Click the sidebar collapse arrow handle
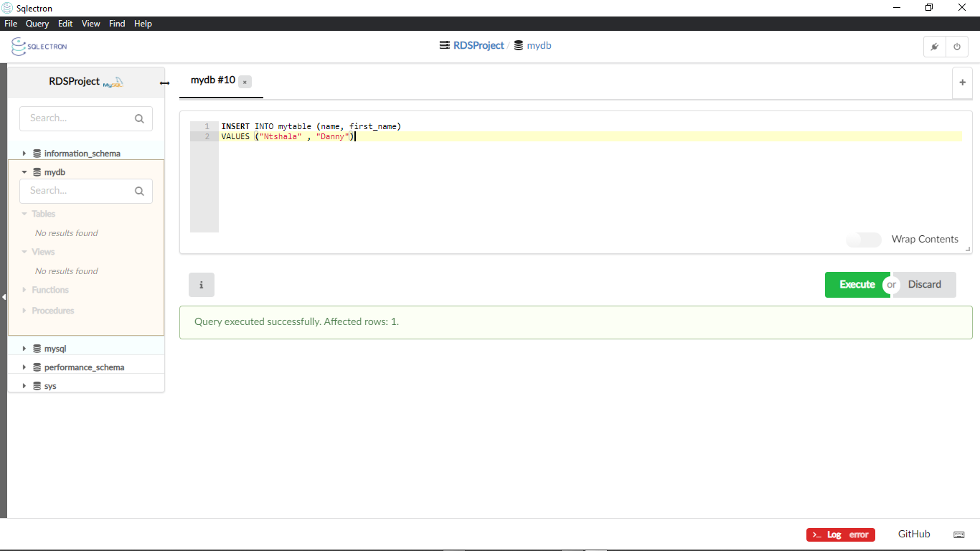 coord(4,296)
